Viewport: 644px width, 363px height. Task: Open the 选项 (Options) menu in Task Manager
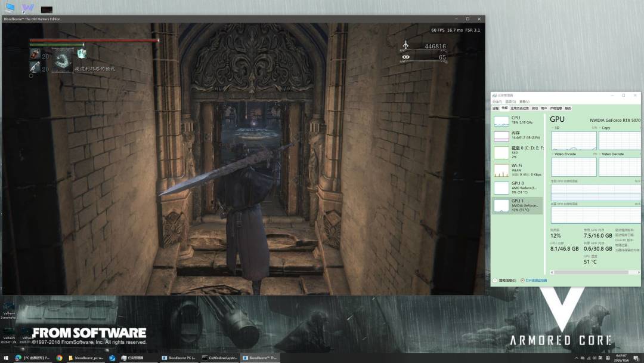[x=510, y=102]
